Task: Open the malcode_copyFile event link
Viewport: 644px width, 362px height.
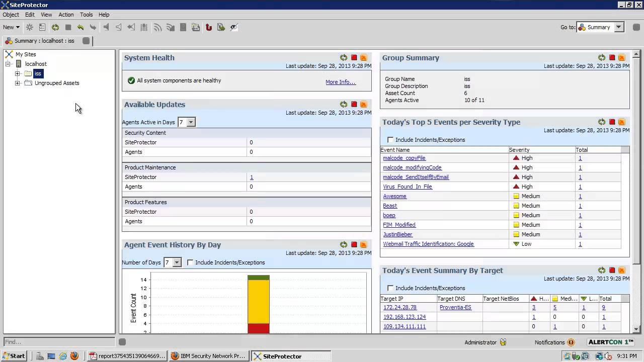Action: (404, 158)
